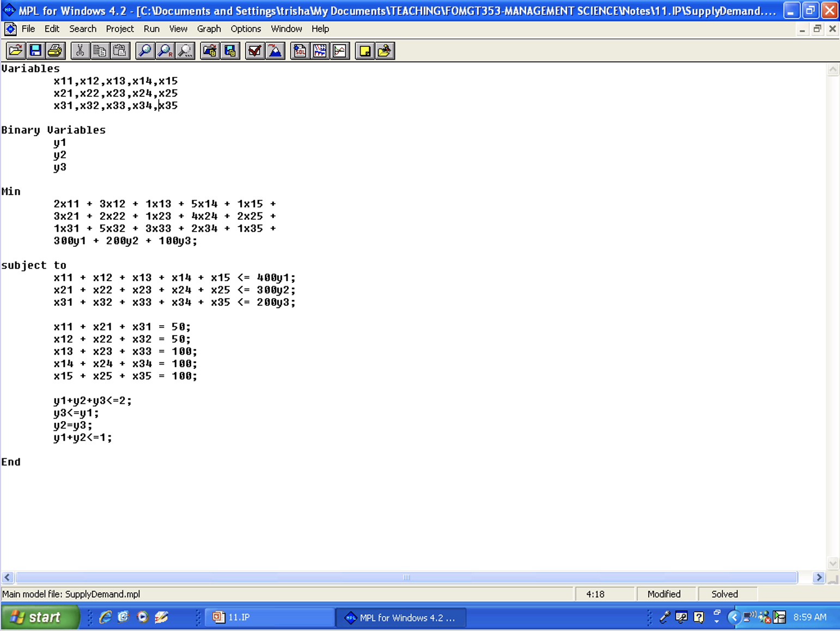Print the model using printer icon
The width and height of the screenshot is (840, 631).
(55, 51)
